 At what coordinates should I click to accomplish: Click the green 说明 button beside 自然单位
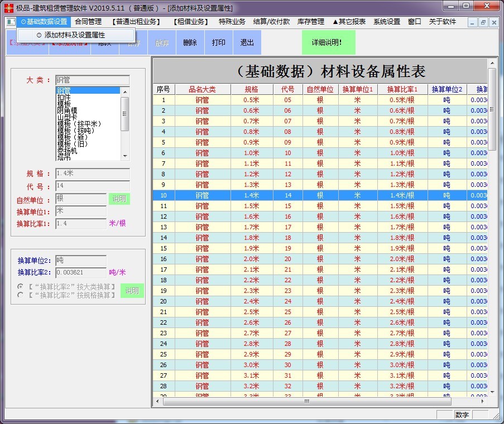click(119, 199)
